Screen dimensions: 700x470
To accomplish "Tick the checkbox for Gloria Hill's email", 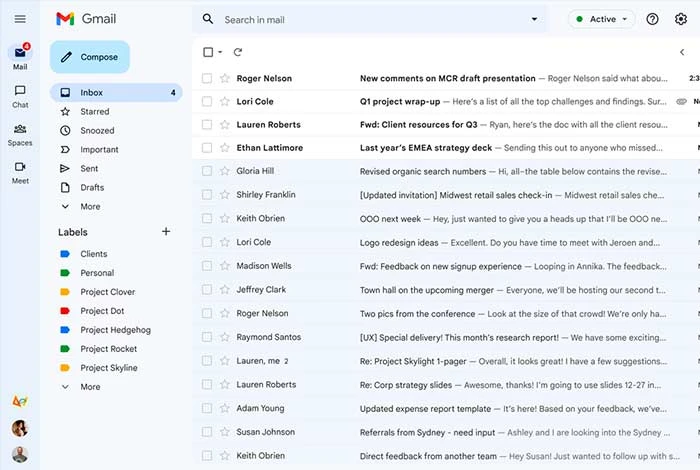I will pyautogui.click(x=207, y=171).
